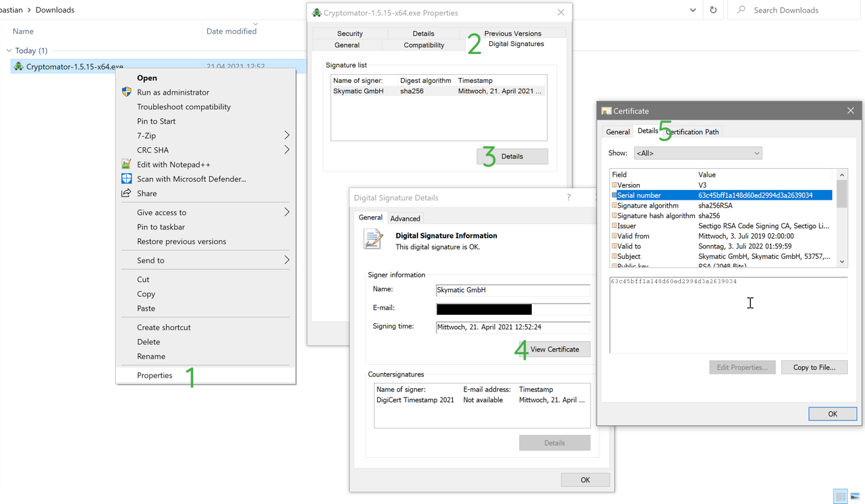Switch to Certification Path tab
865x504 pixels.
[693, 132]
